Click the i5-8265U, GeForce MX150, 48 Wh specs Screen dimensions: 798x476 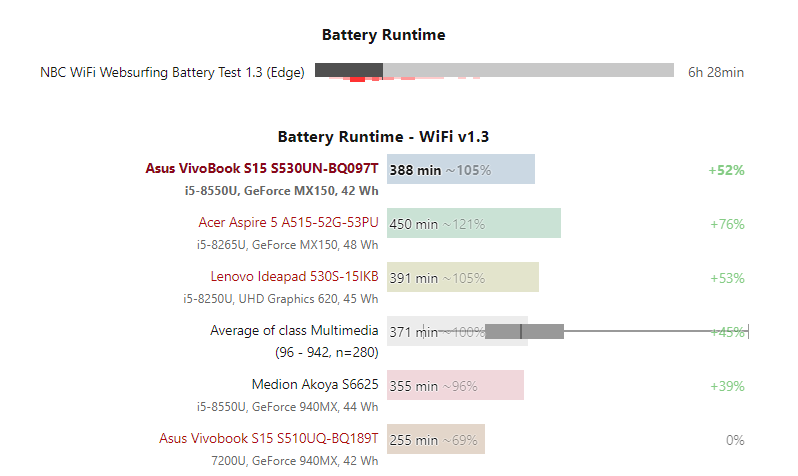[x=288, y=245]
